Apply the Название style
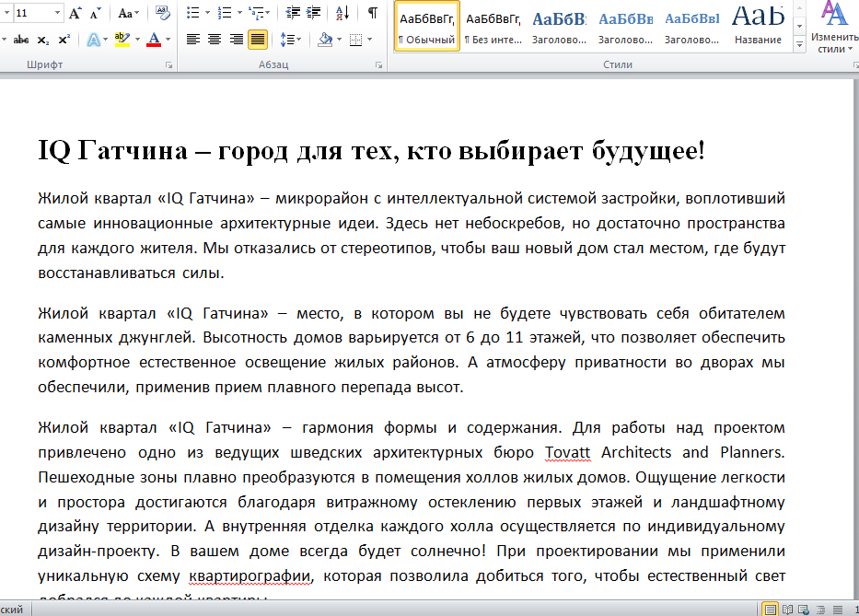The width and height of the screenshot is (859, 616). tap(759, 26)
